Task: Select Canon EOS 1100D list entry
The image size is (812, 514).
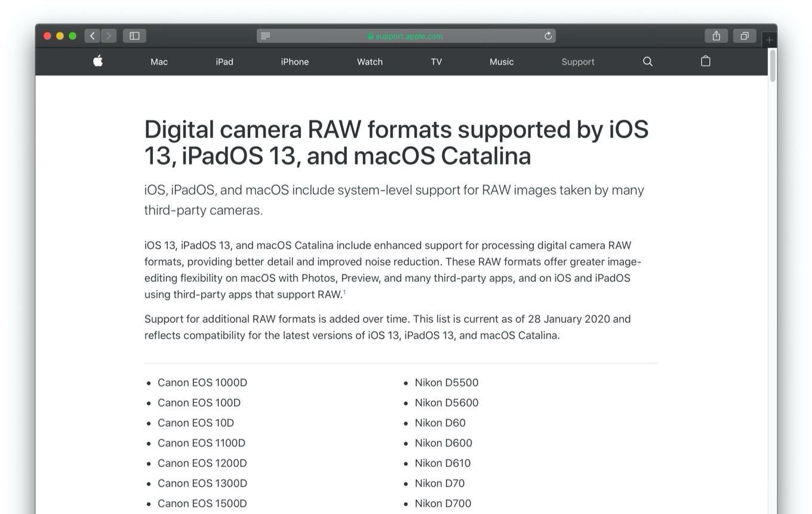Action: coord(201,443)
